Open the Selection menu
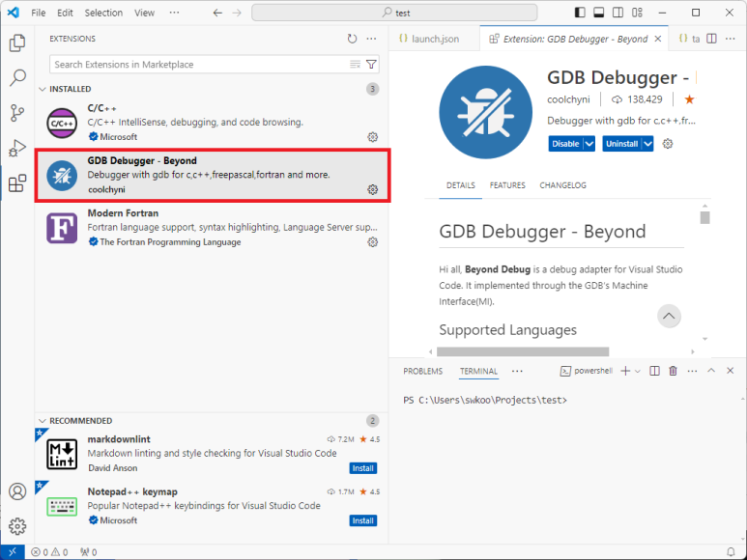Image resolution: width=747 pixels, height=560 pixels. coord(103,13)
